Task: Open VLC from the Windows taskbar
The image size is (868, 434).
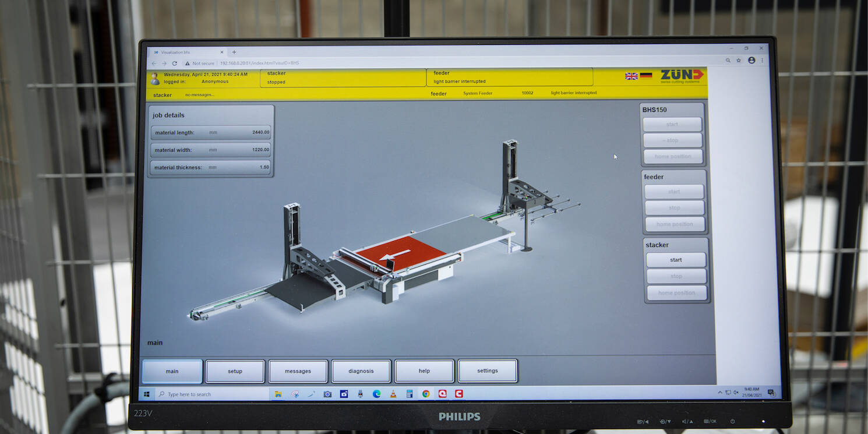Action: (x=393, y=394)
